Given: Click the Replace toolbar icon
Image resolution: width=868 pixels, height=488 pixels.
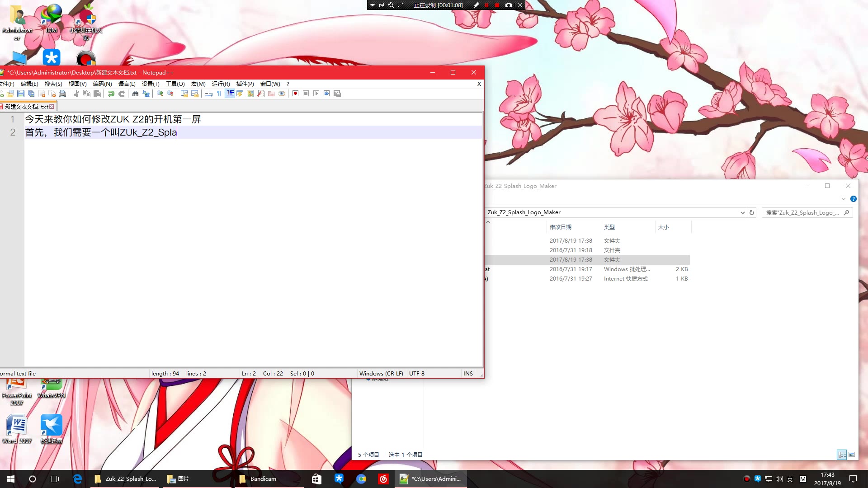Looking at the screenshot, I should (146, 94).
